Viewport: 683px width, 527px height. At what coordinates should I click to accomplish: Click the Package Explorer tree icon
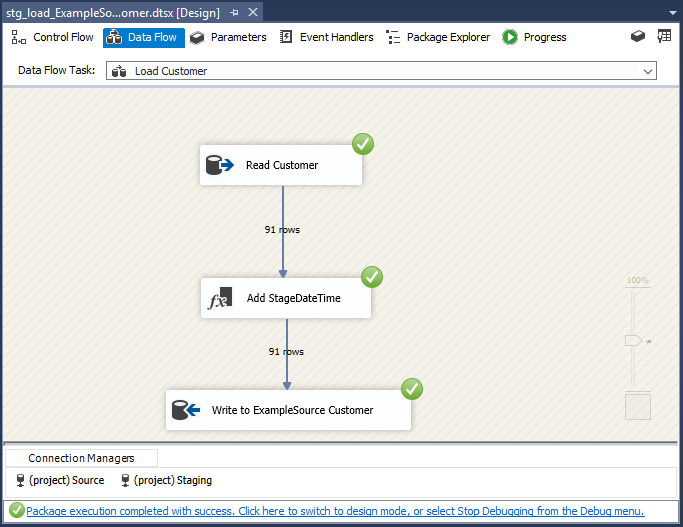tap(393, 37)
